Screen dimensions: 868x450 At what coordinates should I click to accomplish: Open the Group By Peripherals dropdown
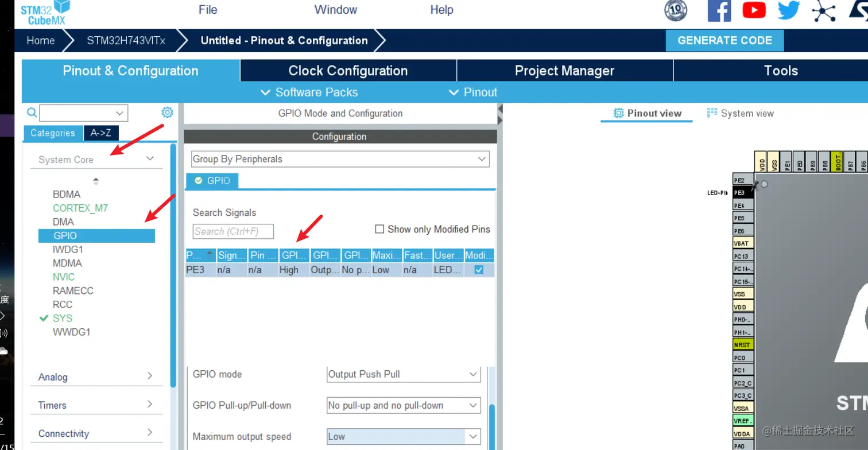[x=340, y=159]
